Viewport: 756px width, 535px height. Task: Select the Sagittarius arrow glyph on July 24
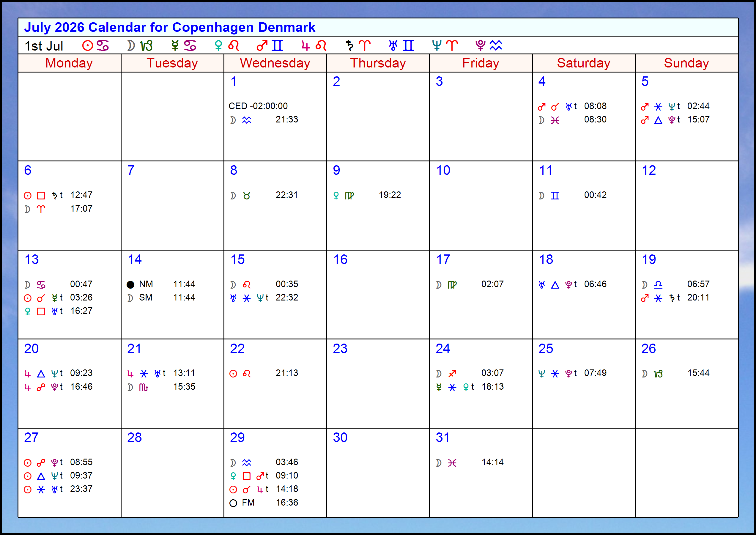[452, 374]
